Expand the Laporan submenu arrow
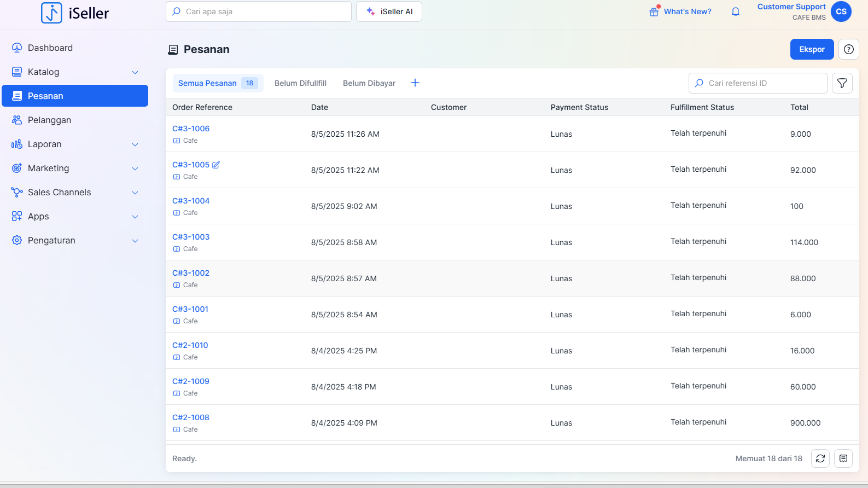The image size is (868, 488). click(135, 144)
